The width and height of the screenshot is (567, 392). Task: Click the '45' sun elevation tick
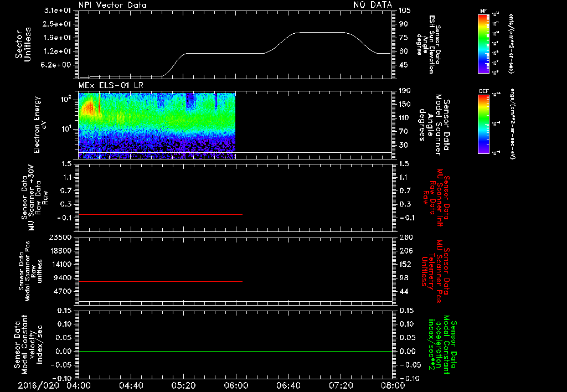tap(403, 65)
